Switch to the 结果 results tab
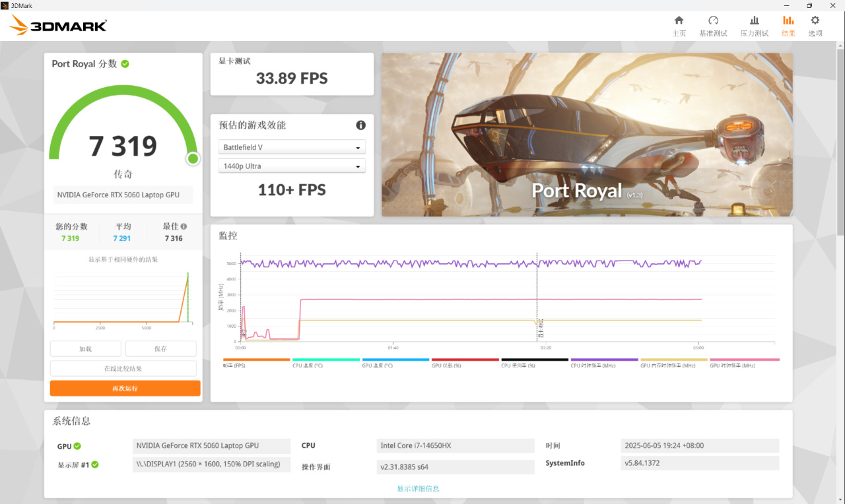 tap(788, 26)
